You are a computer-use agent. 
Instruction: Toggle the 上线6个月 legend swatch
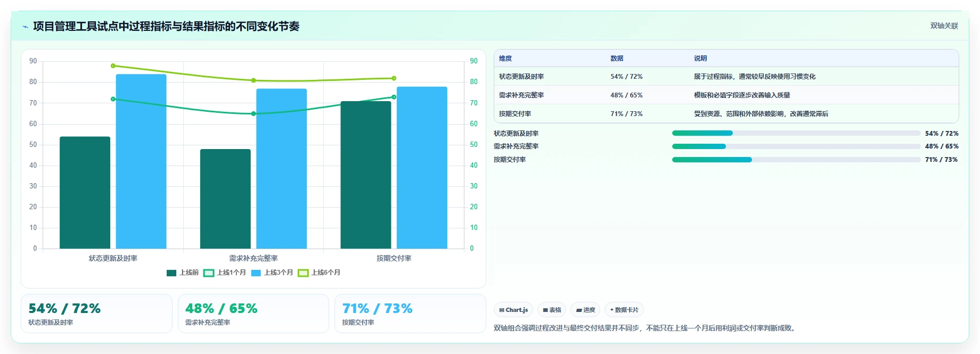303,273
